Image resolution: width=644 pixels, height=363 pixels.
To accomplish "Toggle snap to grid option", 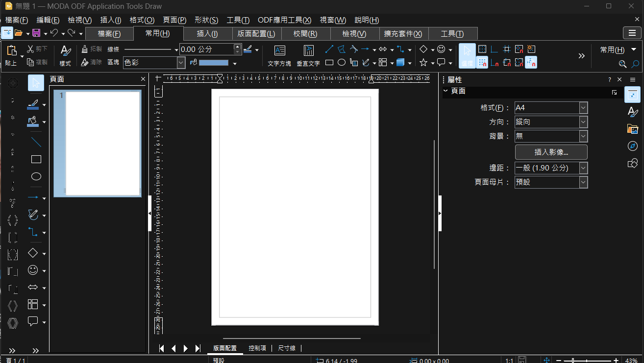I will (x=482, y=62).
